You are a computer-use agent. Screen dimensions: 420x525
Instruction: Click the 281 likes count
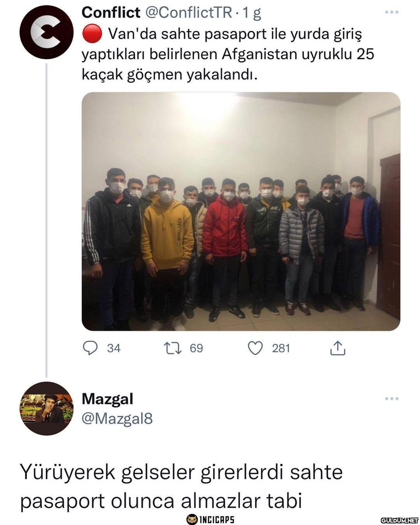click(x=281, y=348)
